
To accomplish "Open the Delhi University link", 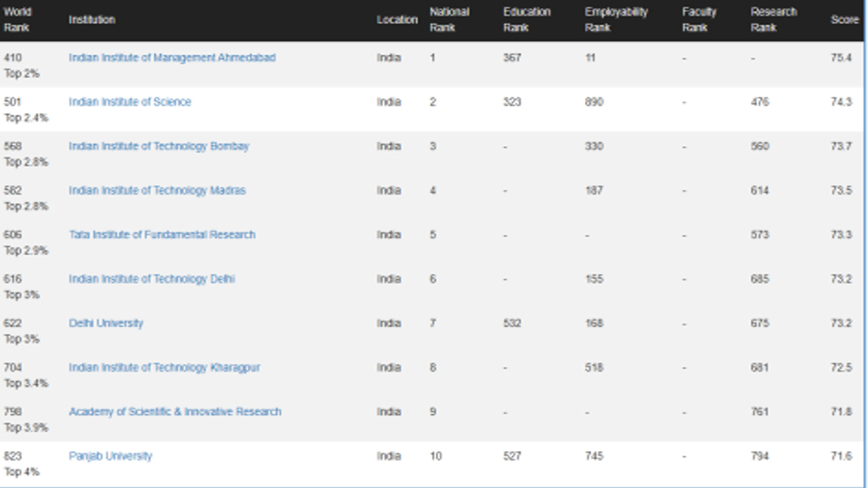I will (106, 324).
